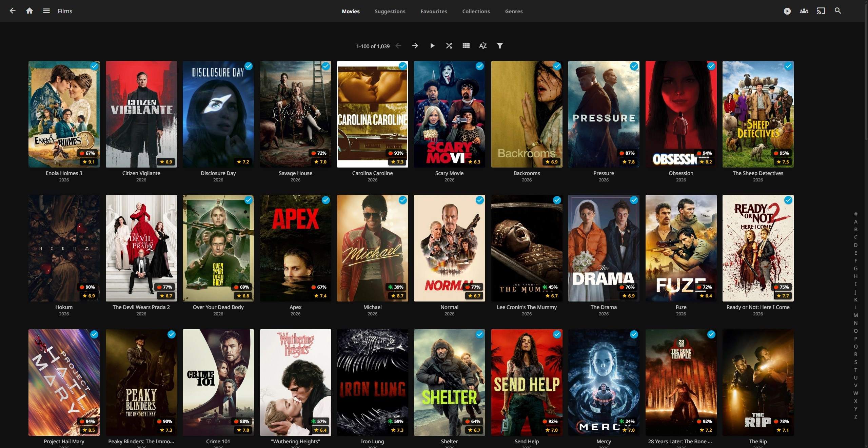Open the "Wuthering Heights" title link
This screenshot has height=448, width=868.
tap(295, 442)
